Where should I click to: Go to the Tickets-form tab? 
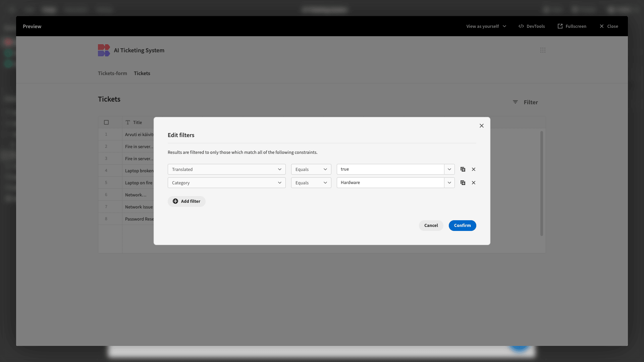coord(112,73)
